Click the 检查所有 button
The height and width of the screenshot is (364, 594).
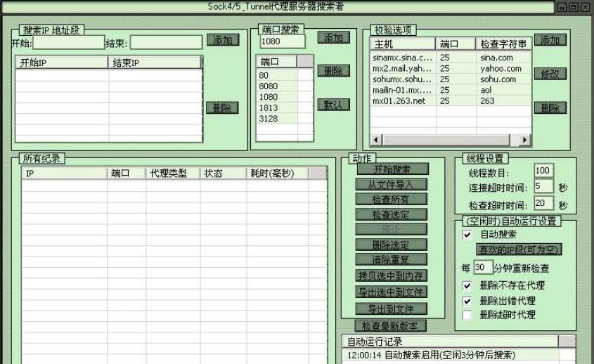pyautogui.click(x=391, y=200)
